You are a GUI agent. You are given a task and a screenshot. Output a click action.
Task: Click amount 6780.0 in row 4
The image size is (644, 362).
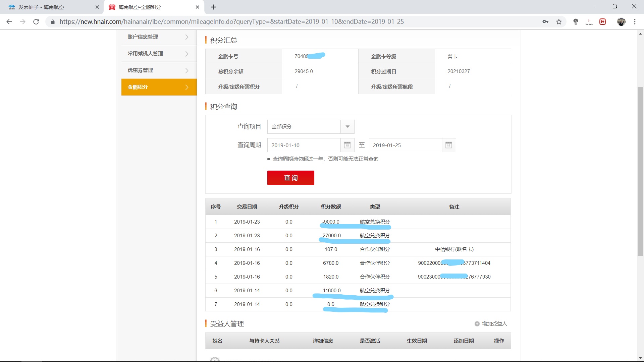tap(331, 263)
